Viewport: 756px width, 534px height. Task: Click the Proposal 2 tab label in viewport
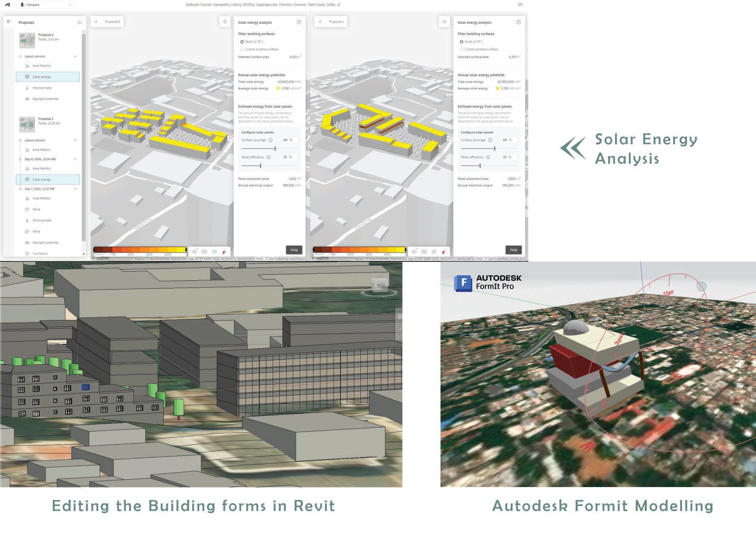tap(113, 22)
